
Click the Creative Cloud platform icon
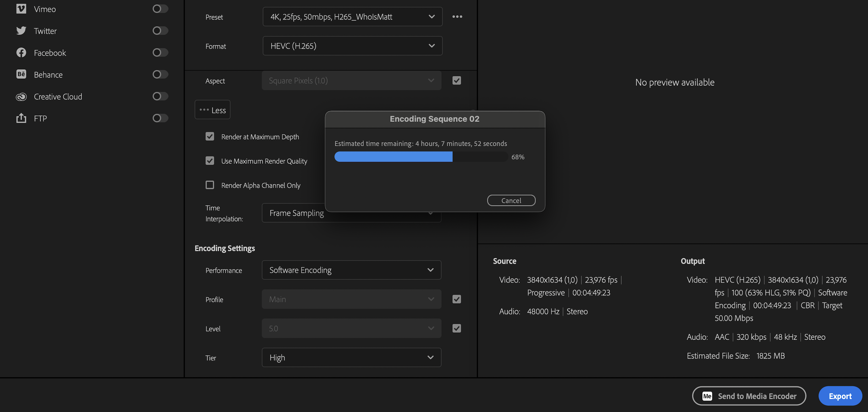coord(20,96)
